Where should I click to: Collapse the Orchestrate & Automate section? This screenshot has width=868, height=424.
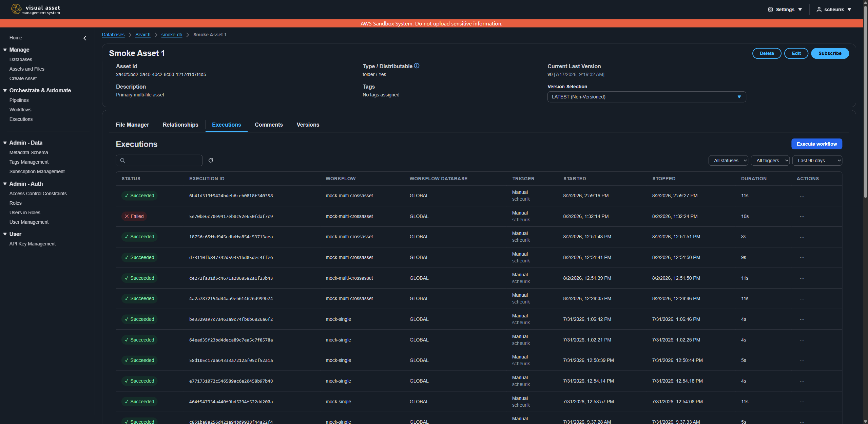(x=5, y=91)
